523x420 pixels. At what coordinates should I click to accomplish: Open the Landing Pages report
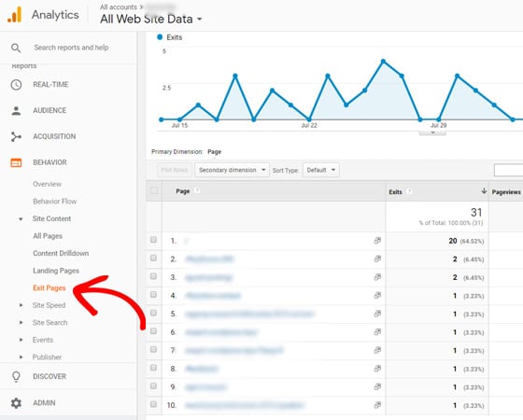coord(56,271)
